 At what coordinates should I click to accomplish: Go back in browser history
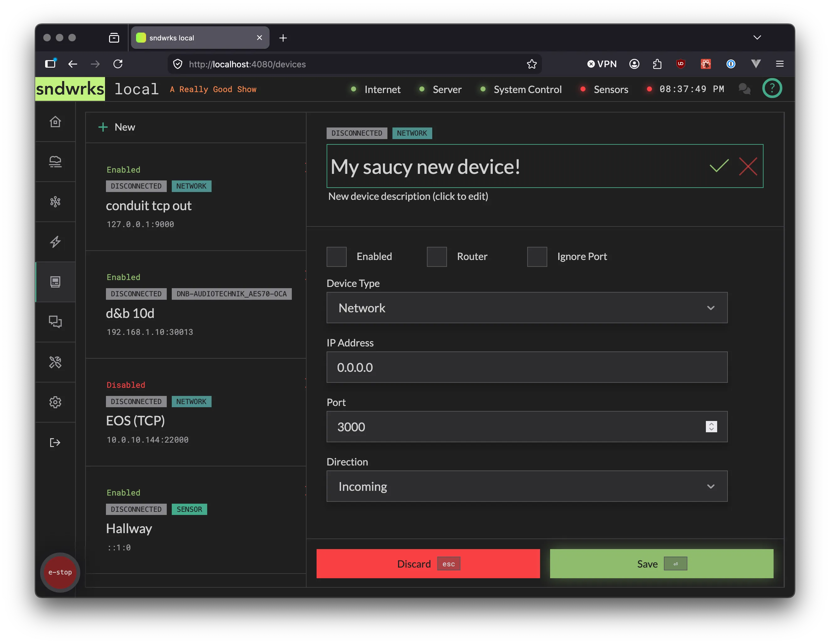[73, 64]
